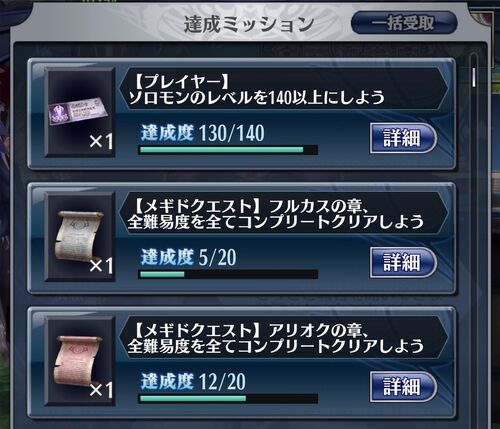The image size is (500, 429).
Task: Click the 達成度 12/20 text
Action: (193, 382)
